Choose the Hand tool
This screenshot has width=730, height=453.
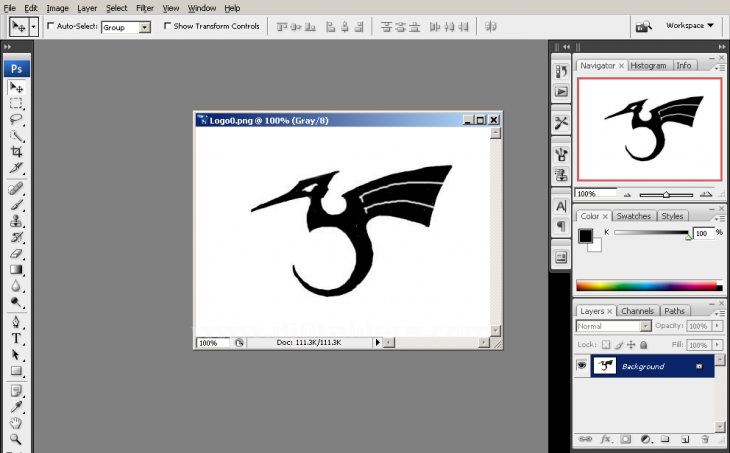(x=16, y=422)
